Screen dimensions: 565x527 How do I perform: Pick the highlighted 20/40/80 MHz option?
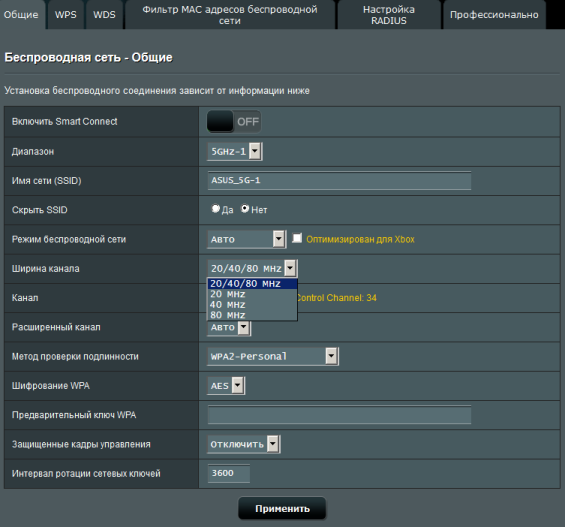click(252, 284)
